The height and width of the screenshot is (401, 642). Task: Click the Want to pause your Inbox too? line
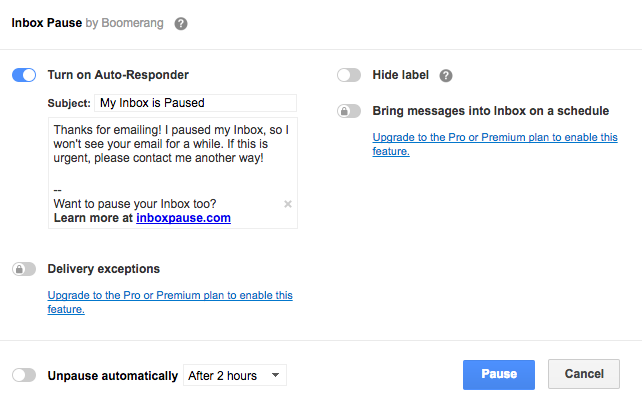point(135,204)
